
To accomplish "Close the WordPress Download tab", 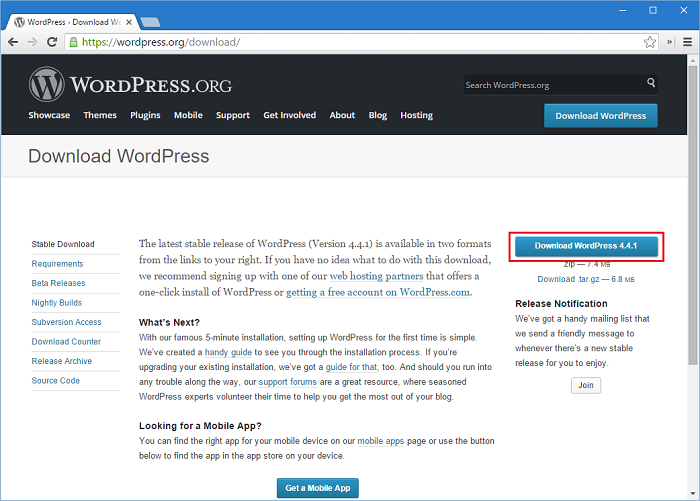I will [x=129, y=22].
